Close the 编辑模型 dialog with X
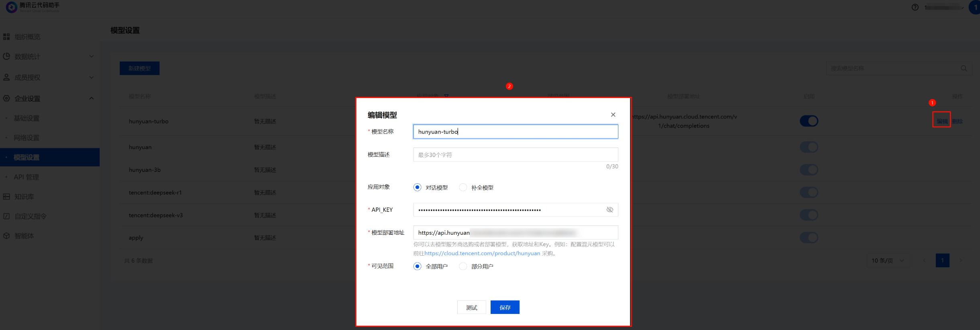Viewport: 980px width, 330px height. [x=613, y=115]
